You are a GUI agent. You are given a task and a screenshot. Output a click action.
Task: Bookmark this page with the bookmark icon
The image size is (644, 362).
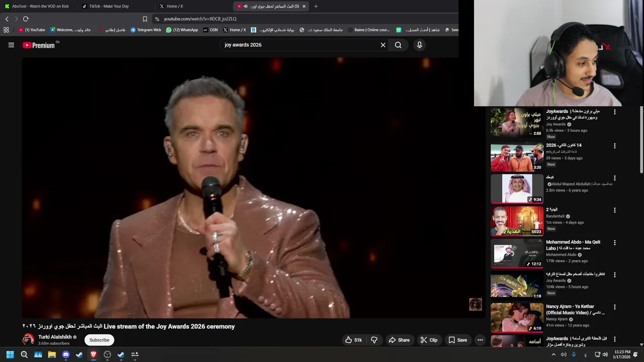[x=145, y=19]
